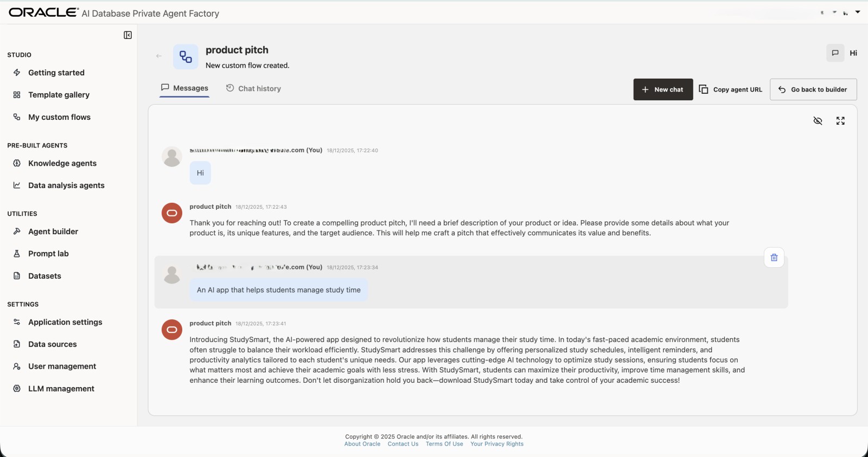868x457 pixels.
Task: Click the second user avatar at 17:23:34
Action: pos(172,275)
